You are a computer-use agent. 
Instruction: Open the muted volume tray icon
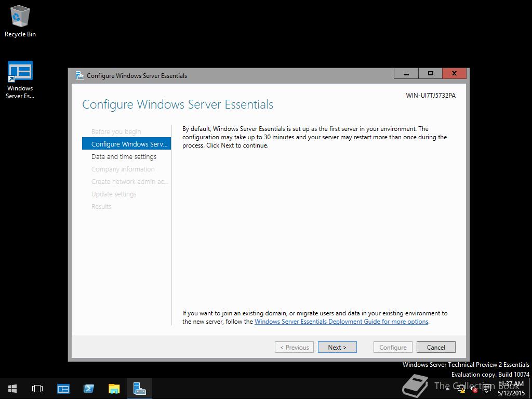point(474,390)
